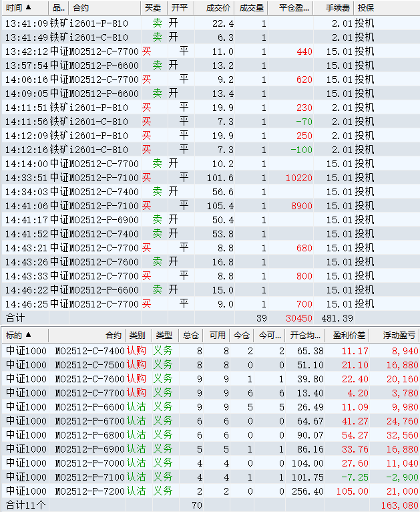The height and width of the screenshot is (512, 420).
Task: Sort trades by the 时间 column header
Action: [x=25, y=7]
